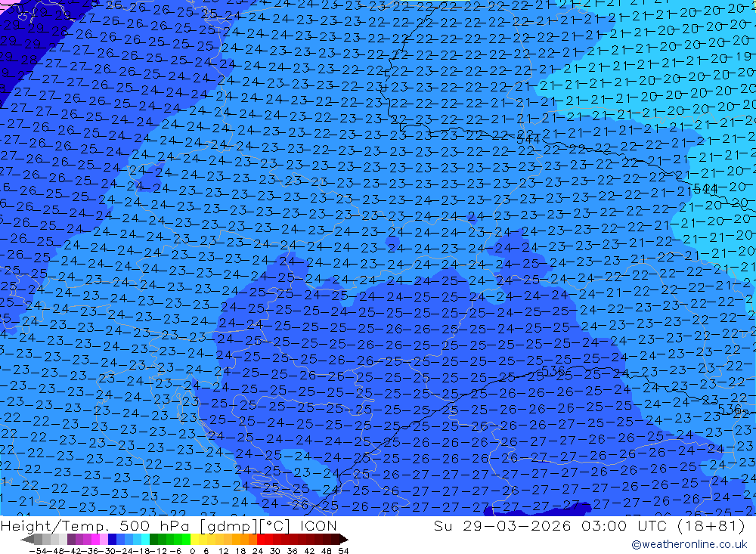Viewport: 756px width, 554px height.
Task: Click the legend label 48 on the color scale
Action: click(327, 551)
